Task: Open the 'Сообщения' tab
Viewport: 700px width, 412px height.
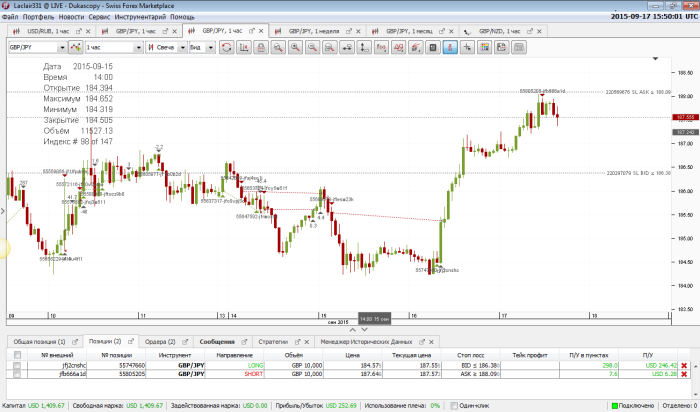Action: tap(217, 342)
